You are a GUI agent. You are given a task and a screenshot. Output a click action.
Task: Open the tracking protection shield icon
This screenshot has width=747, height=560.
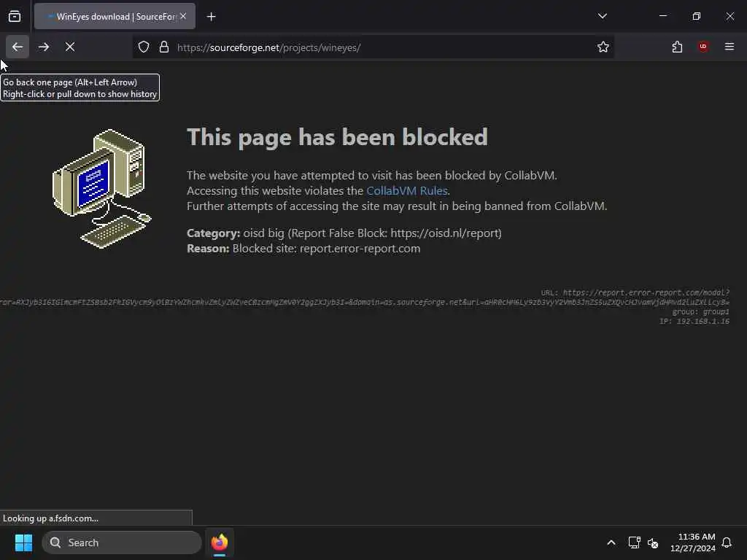pyautogui.click(x=144, y=47)
